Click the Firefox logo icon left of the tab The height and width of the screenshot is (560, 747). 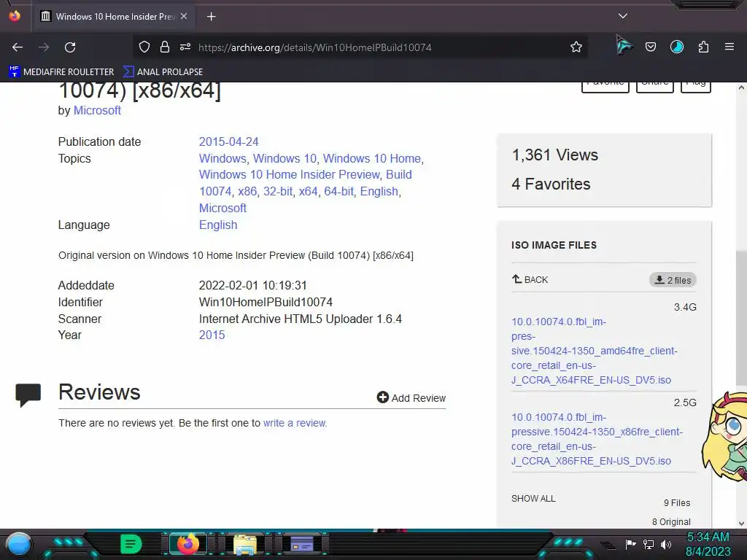(x=15, y=16)
